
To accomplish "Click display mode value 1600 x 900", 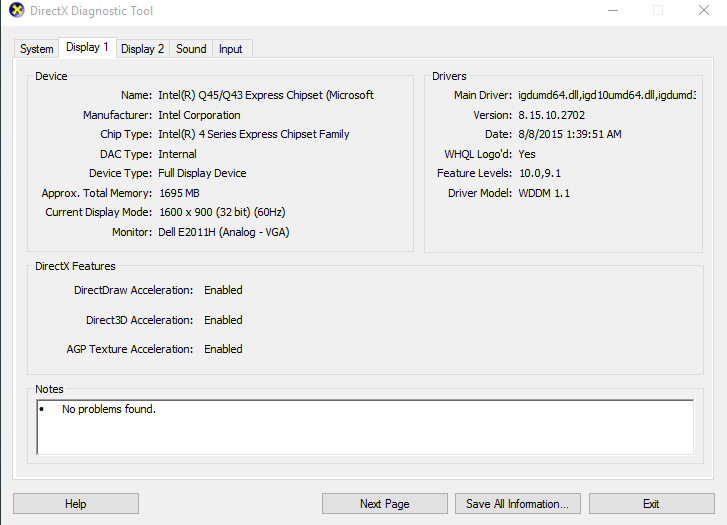I will (x=222, y=212).
